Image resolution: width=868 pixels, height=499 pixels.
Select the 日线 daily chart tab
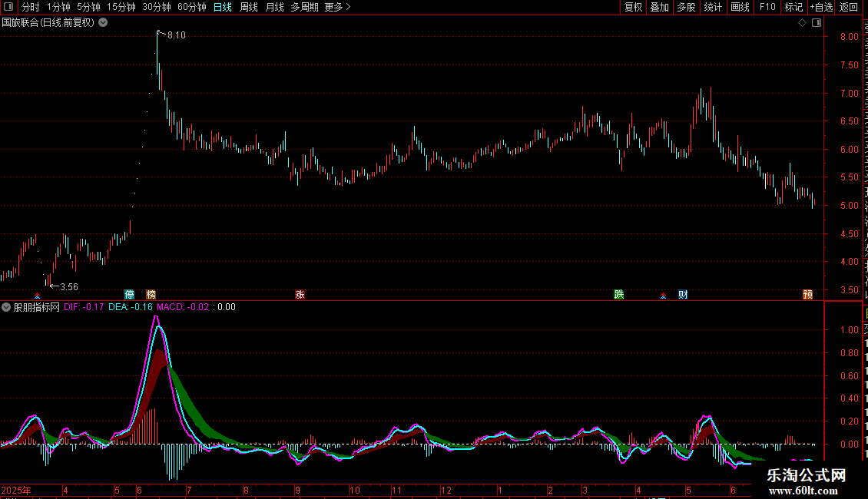click(x=223, y=7)
